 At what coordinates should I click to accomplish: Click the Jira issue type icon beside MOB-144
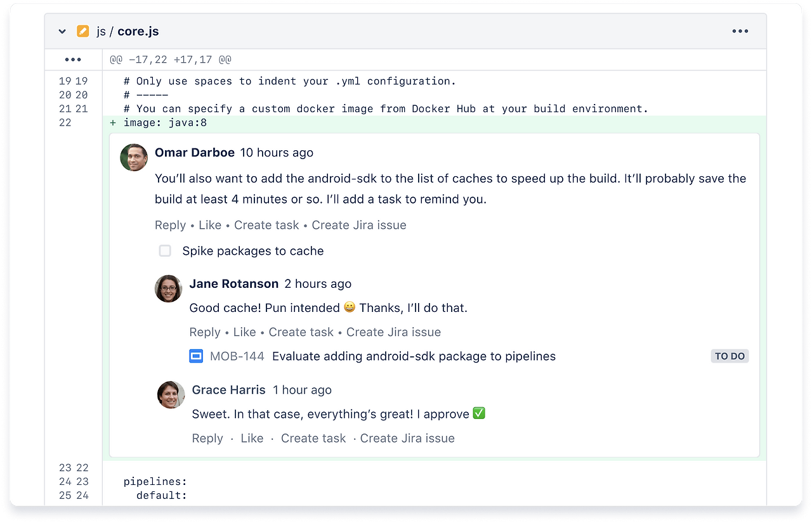pyautogui.click(x=195, y=356)
